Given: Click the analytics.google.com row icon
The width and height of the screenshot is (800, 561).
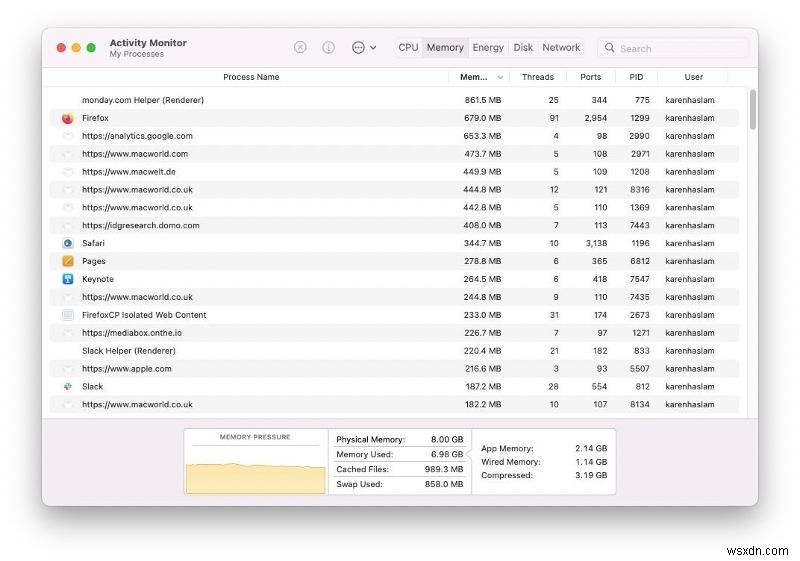Looking at the screenshot, I should [x=67, y=136].
